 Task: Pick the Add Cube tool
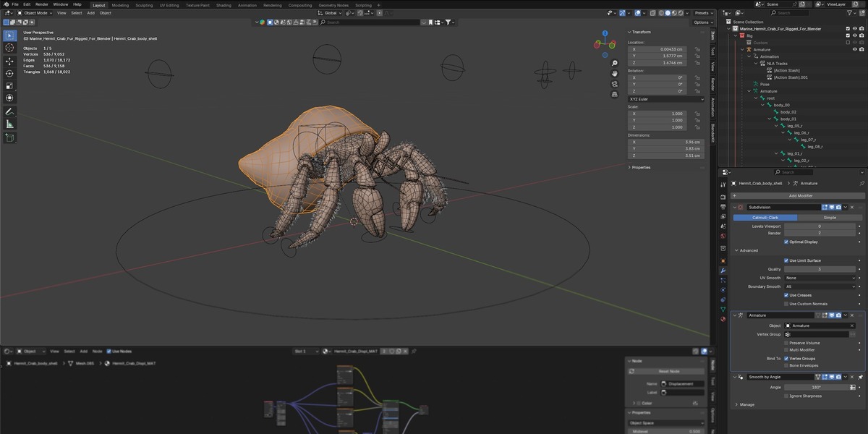[9, 137]
